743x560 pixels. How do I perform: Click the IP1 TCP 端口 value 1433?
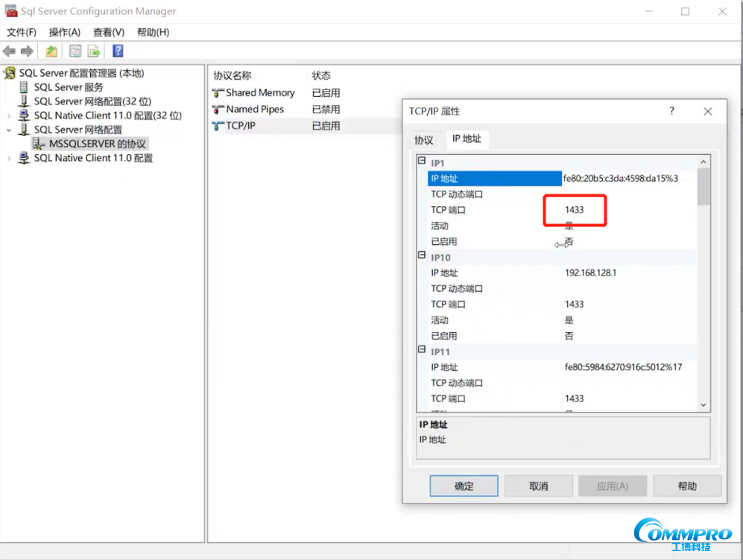click(574, 210)
